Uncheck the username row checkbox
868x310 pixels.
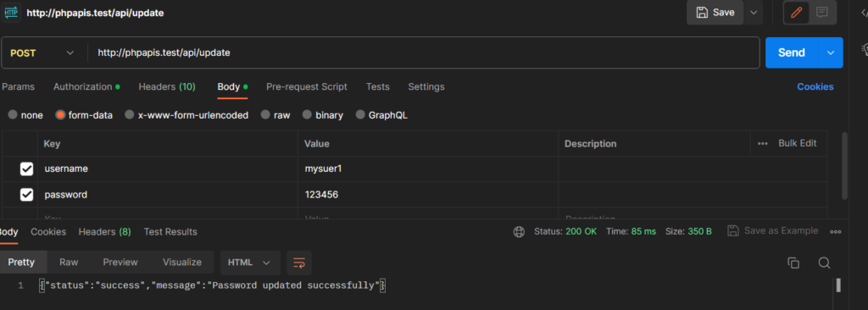tap(26, 169)
